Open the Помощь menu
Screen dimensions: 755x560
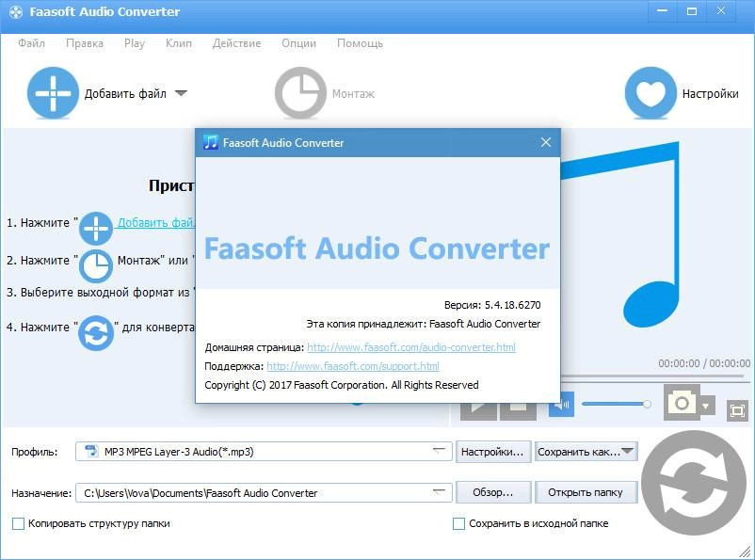coord(360,43)
